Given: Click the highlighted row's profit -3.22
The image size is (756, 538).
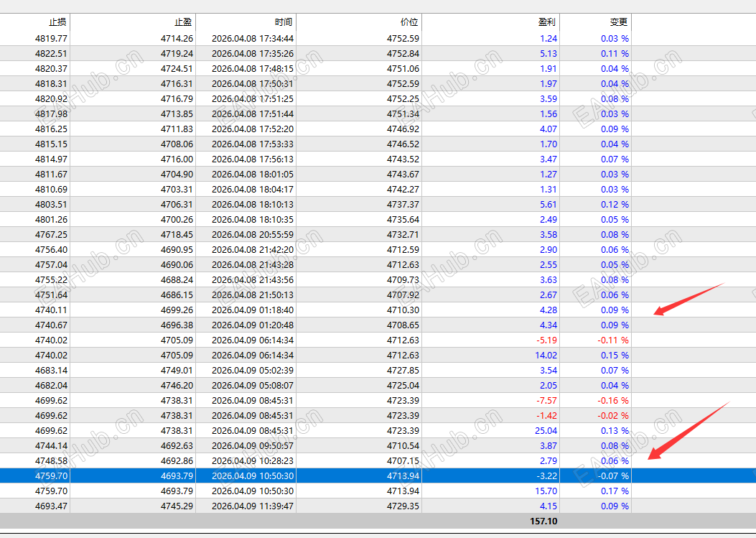Looking at the screenshot, I should [546, 476].
